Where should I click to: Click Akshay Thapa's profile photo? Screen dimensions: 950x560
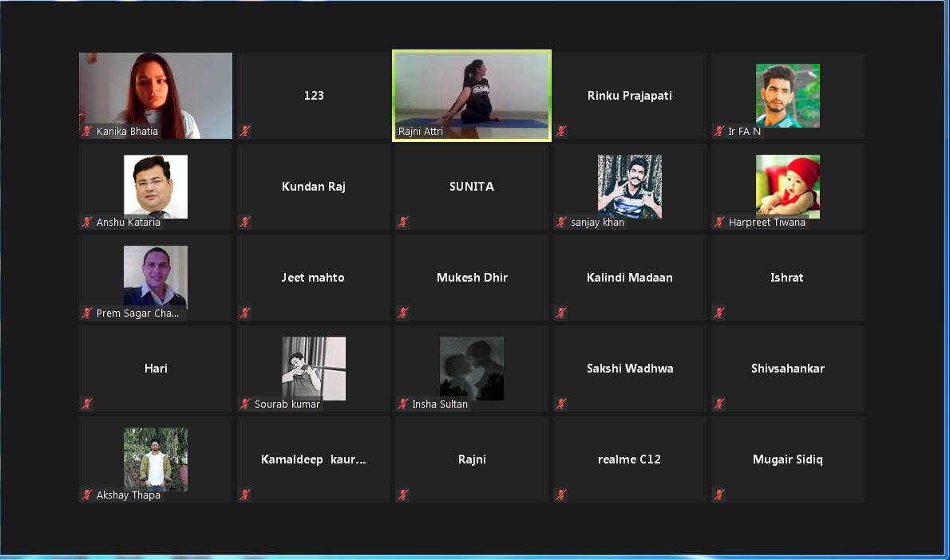coord(156,459)
